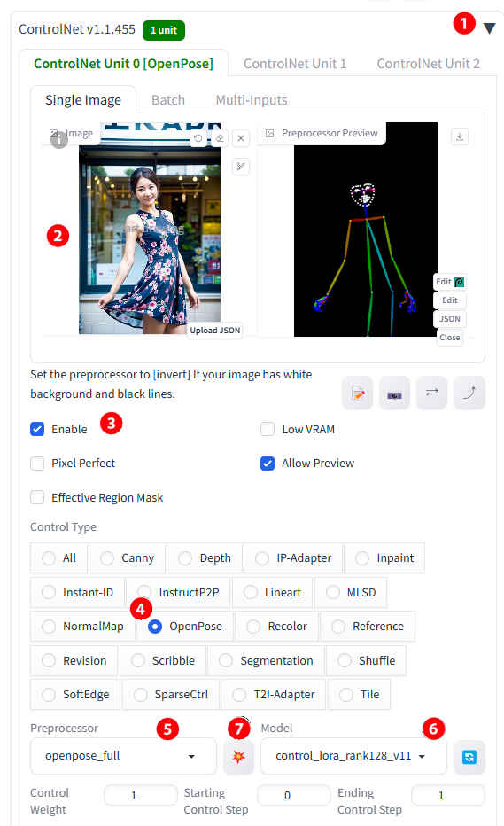
Task: Remove the uploaded input image
Action: (241, 138)
